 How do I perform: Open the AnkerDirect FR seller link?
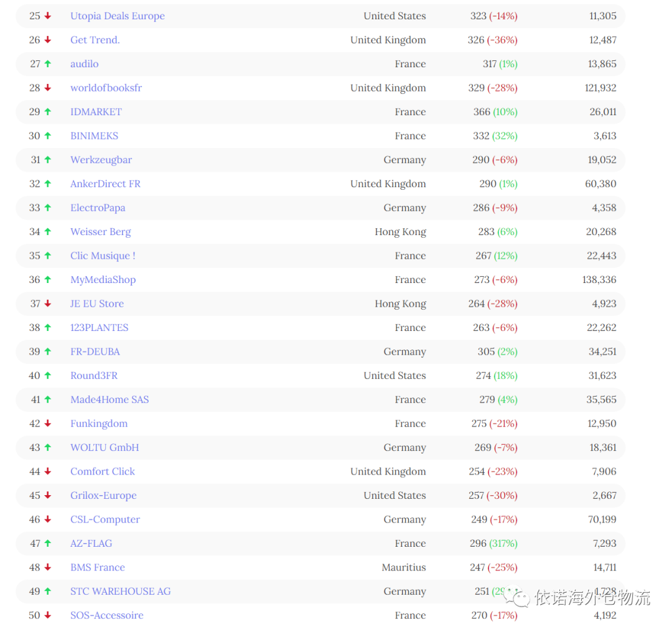pos(105,184)
